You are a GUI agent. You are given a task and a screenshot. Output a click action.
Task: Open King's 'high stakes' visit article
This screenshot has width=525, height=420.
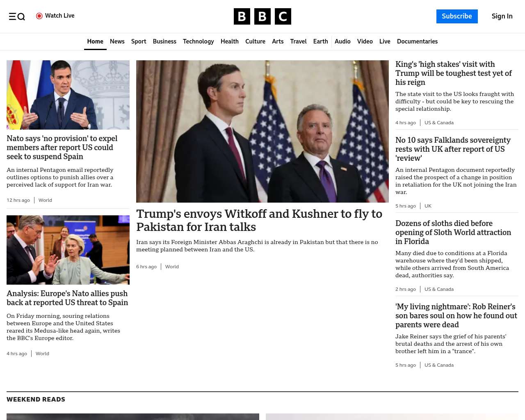tap(453, 73)
